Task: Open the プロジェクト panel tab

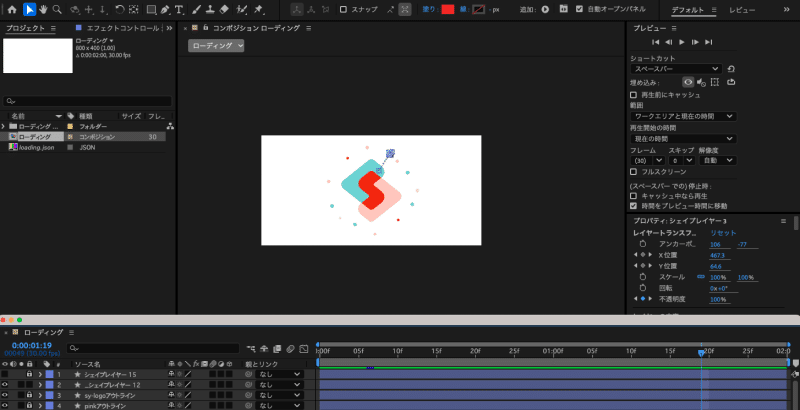Action: tap(26, 28)
